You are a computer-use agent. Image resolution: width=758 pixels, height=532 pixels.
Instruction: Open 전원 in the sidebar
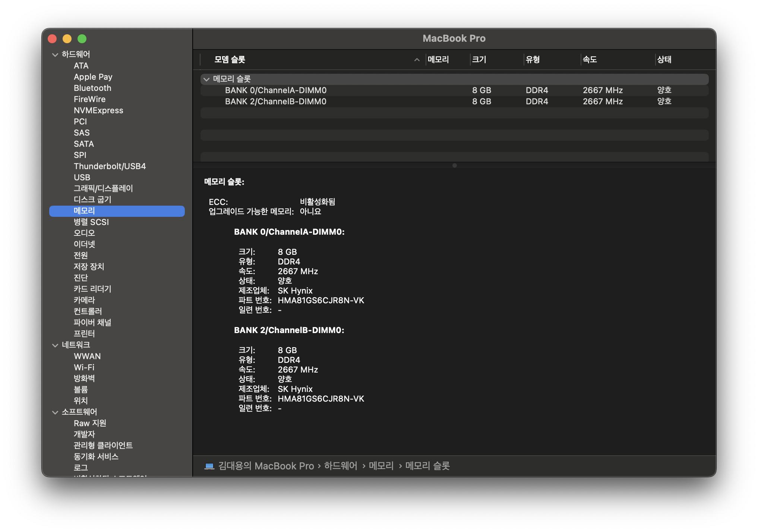pos(81,256)
